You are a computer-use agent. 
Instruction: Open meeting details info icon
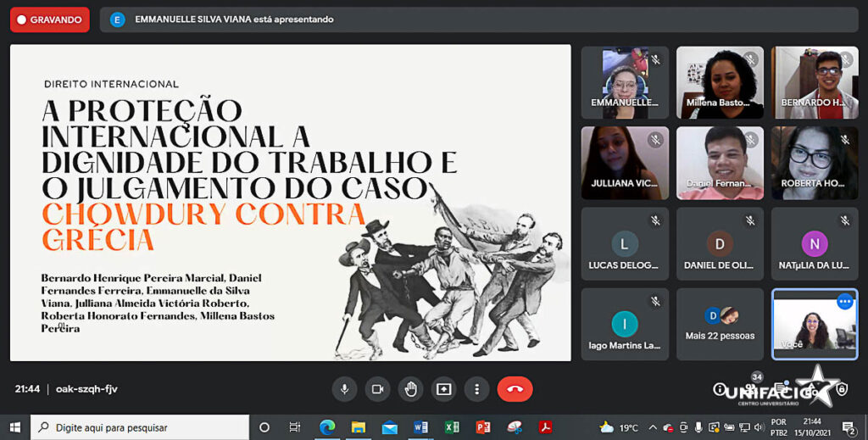coord(720,389)
